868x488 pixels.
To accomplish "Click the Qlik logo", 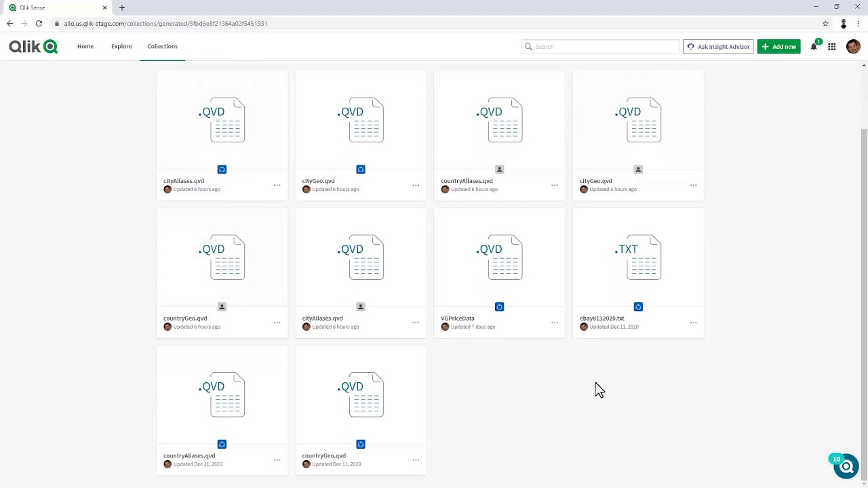I will click(x=33, y=46).
